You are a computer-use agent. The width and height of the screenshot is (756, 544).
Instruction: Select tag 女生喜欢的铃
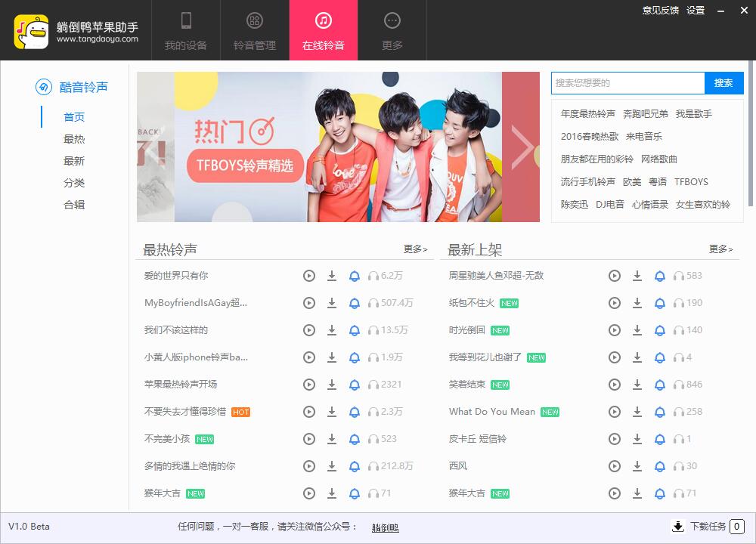pyautogui.click(x=703, y=204)
